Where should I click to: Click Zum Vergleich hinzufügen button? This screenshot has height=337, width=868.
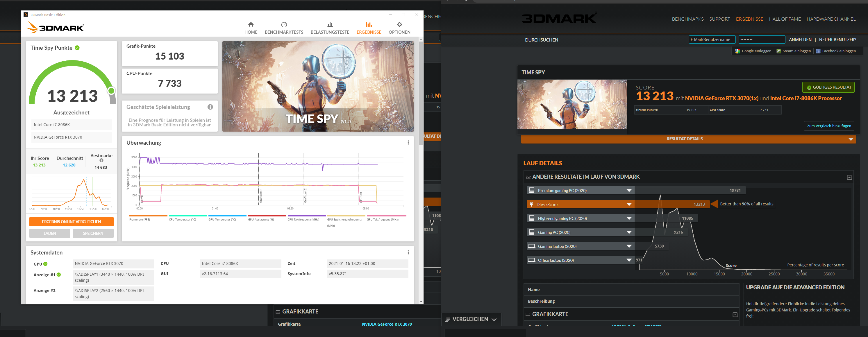click(x=828, y=126)
